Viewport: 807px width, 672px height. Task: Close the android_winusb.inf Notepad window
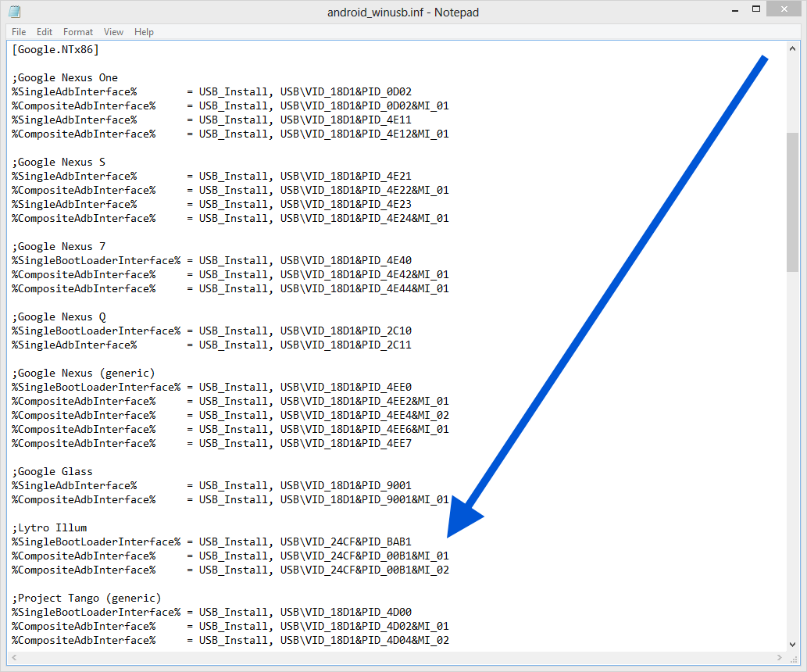[x=784, y=9]
